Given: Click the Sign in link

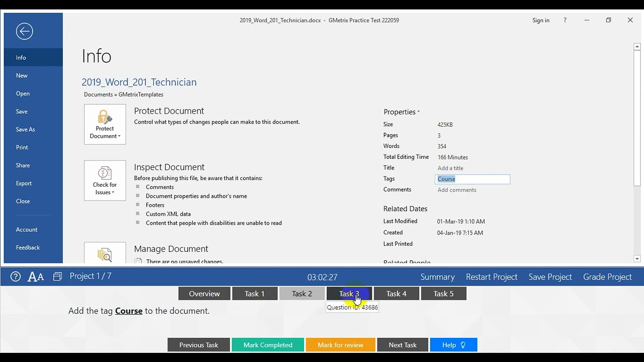Looking at the screenshot, I should point(541,20).
